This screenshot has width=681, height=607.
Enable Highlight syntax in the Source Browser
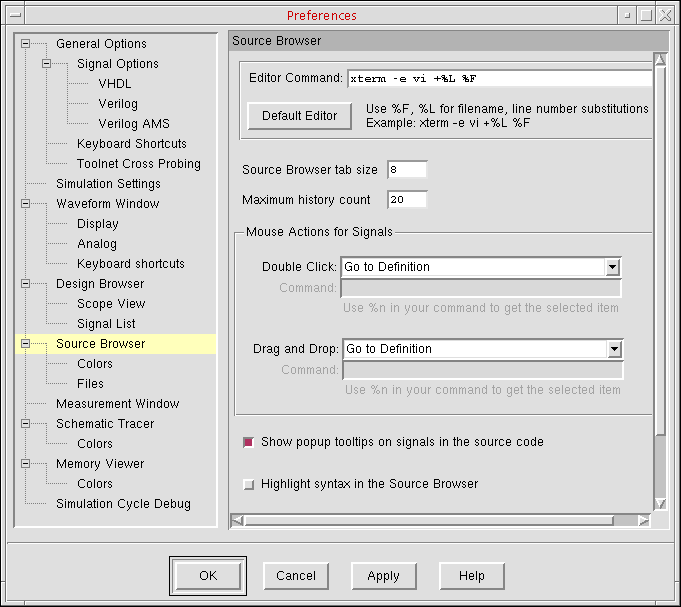tap(249, 484)
